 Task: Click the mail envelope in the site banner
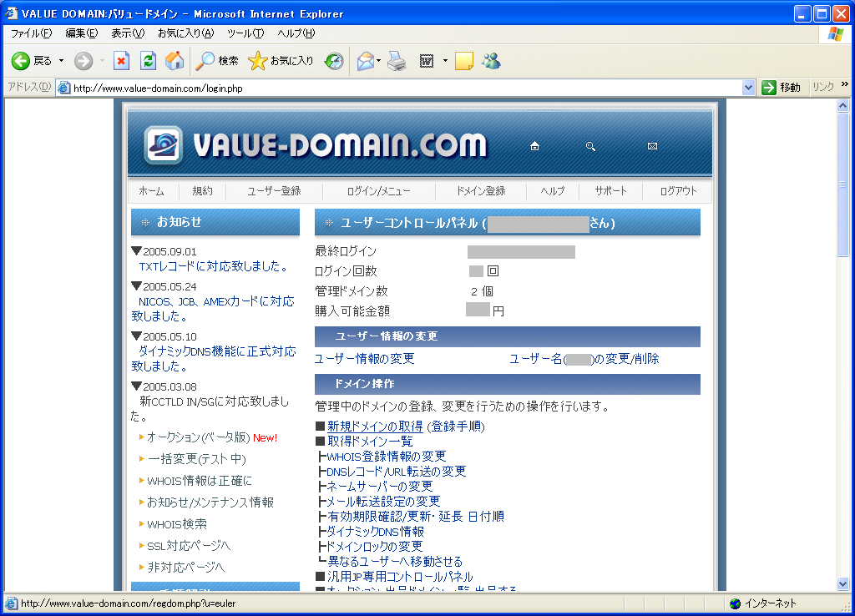[652, 146]
